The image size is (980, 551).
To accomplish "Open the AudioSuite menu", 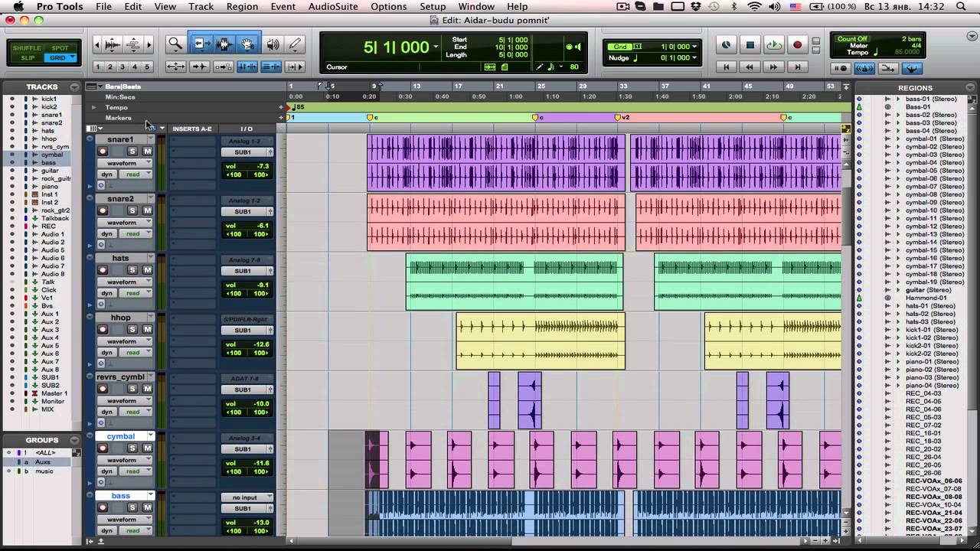I will [x=333, y=7].
